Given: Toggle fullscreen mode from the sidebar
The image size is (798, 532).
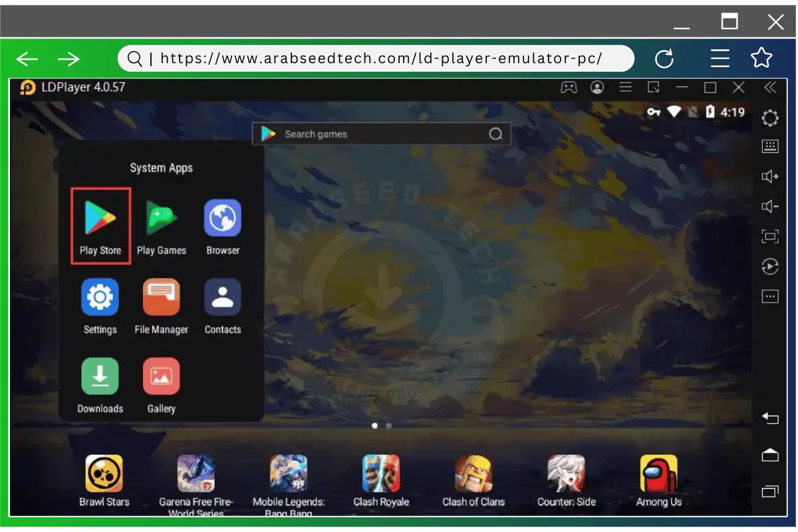Looking at the screenshot, I should tap(769, 236).
